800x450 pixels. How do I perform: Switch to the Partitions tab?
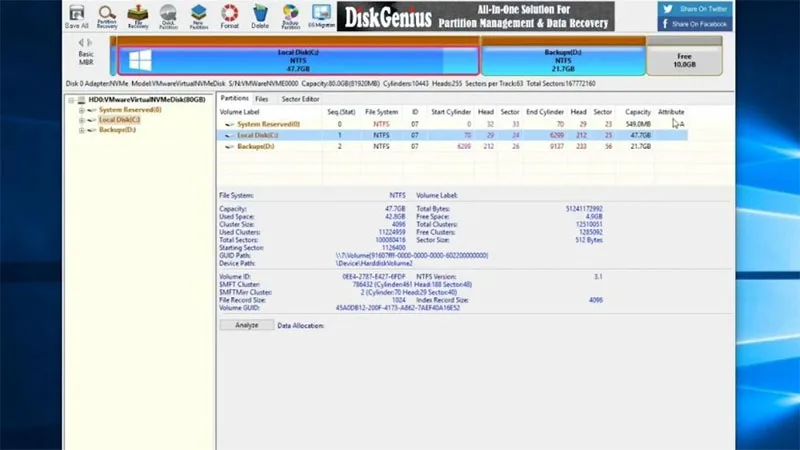[x=234, y=98]
